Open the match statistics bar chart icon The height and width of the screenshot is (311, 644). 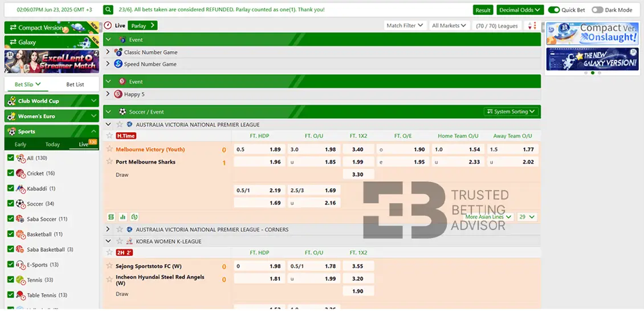[123, 217]
